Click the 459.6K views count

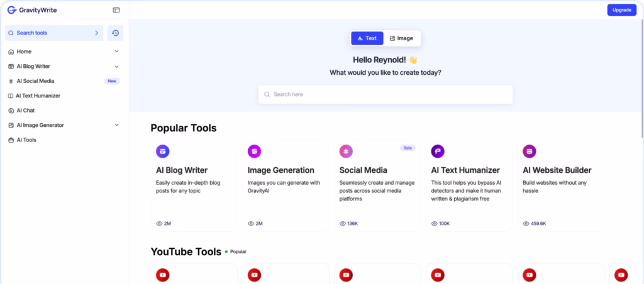click(x=538, y=224)
